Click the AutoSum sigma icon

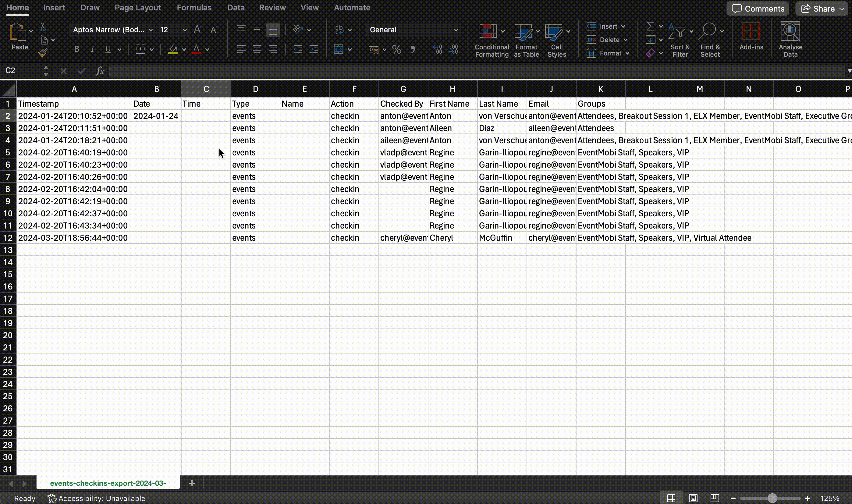[x=650, y=27]
